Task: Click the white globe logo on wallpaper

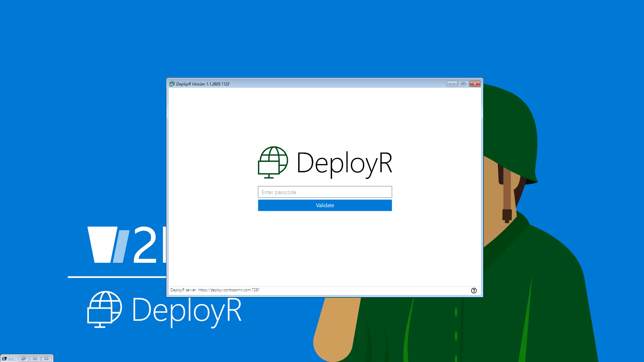Action: 104,309
